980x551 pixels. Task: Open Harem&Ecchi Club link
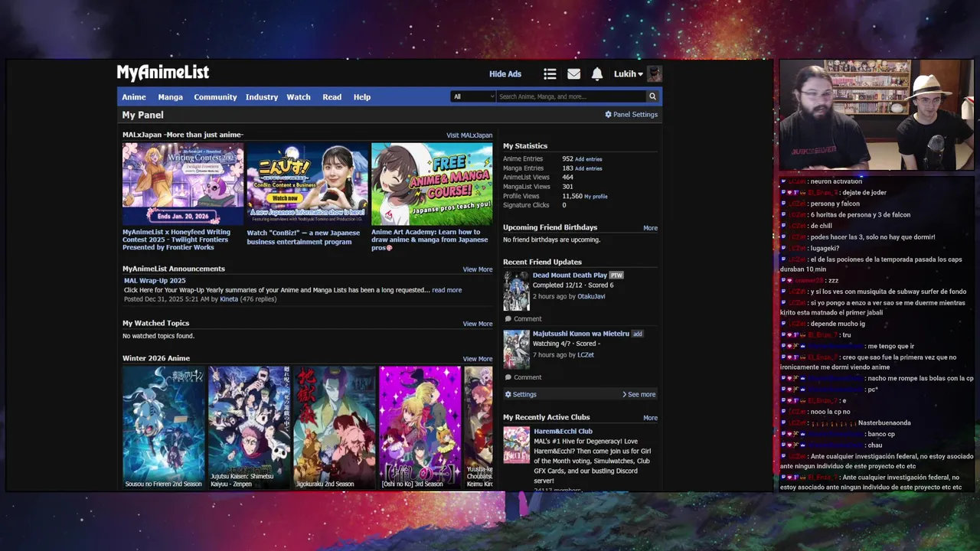click(x=563, y=432)
